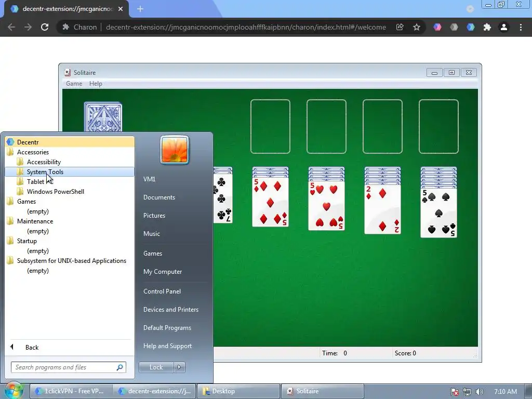Open the browser profile icon
Screen dimensions: 532x399
click(x=504, y=27)
